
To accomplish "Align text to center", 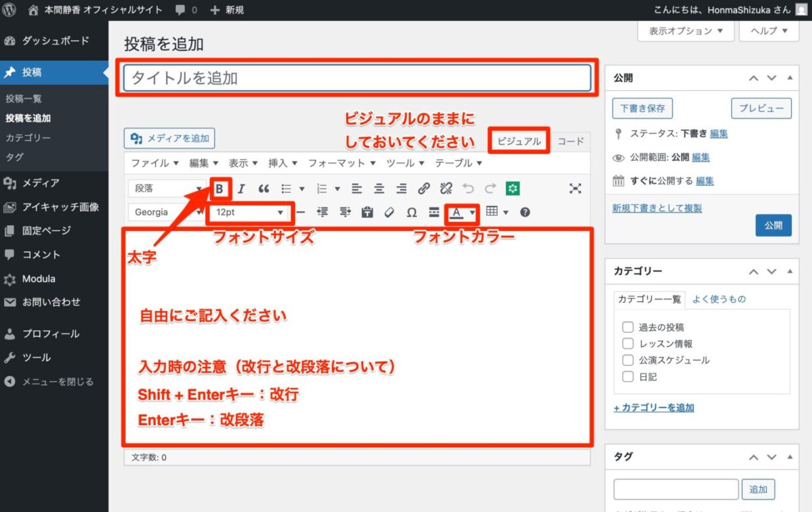I will [x=379, y=189].
